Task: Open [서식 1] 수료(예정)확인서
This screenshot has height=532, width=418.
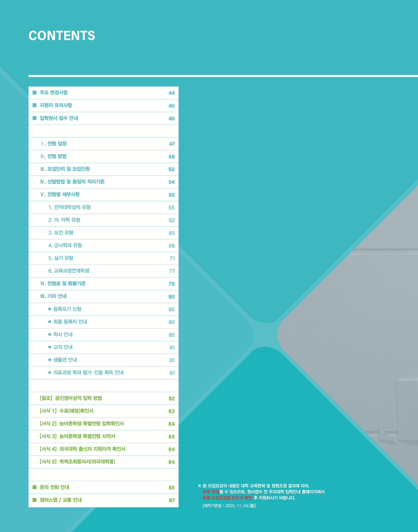Action: point(103,411)
